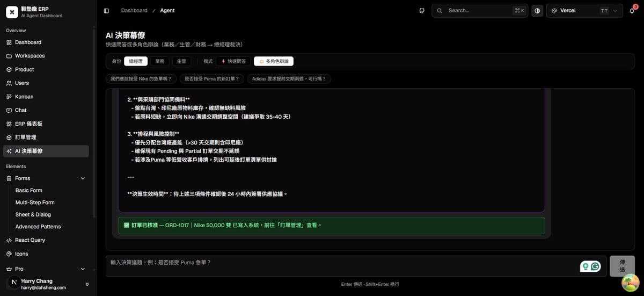Open Workspaces in the sidebar

(46, 56)
